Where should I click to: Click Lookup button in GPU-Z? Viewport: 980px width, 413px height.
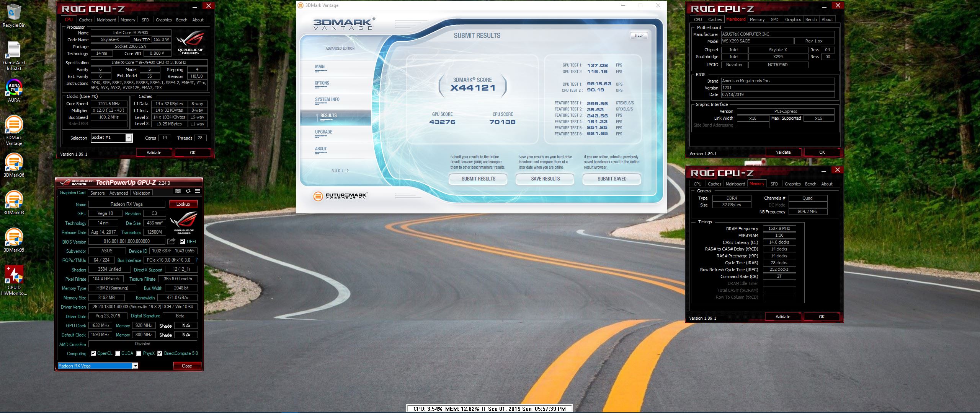[183, 204]
